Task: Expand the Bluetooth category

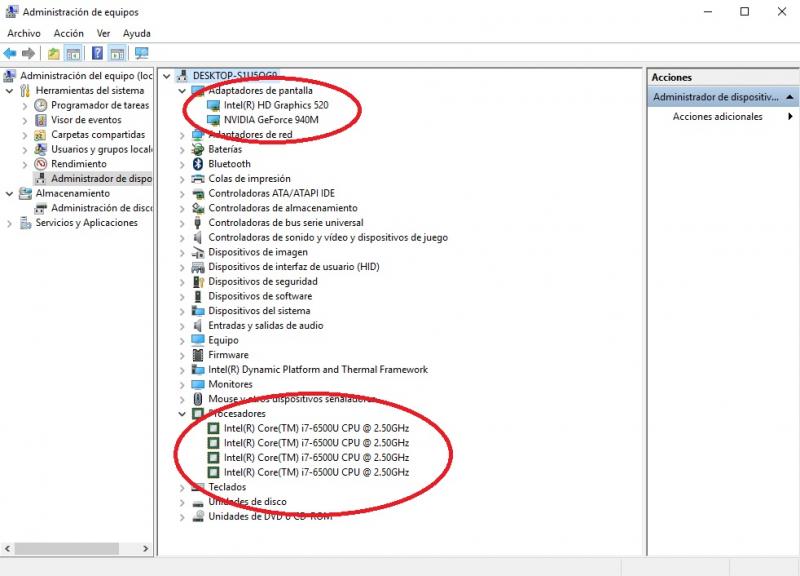Action: 182,164
